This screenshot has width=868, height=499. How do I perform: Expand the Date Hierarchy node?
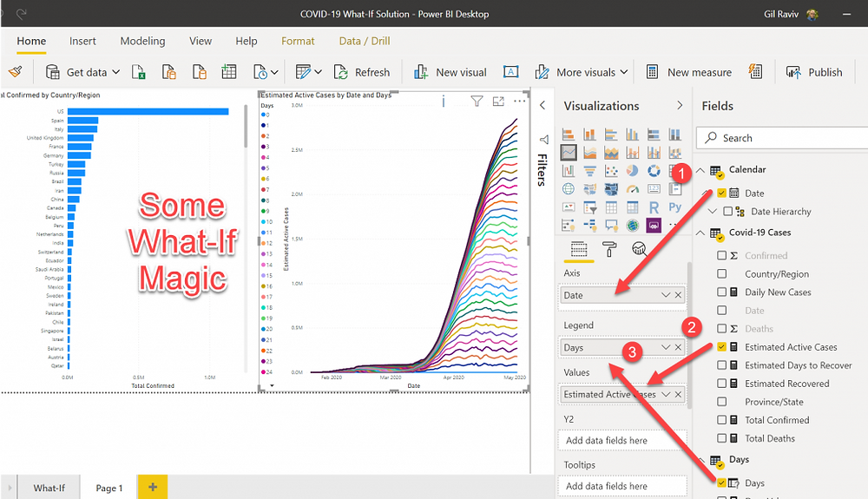click(x=713, y=212)
